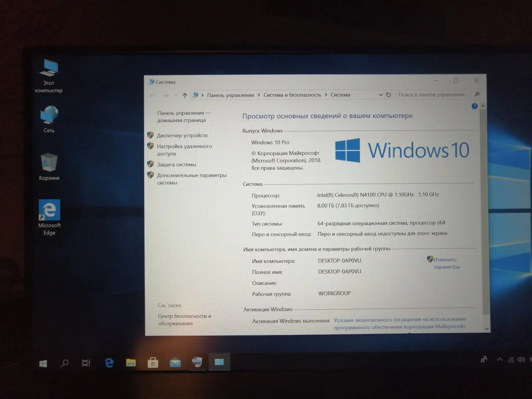Switch to the Система window taskbar button

point(219,362)
